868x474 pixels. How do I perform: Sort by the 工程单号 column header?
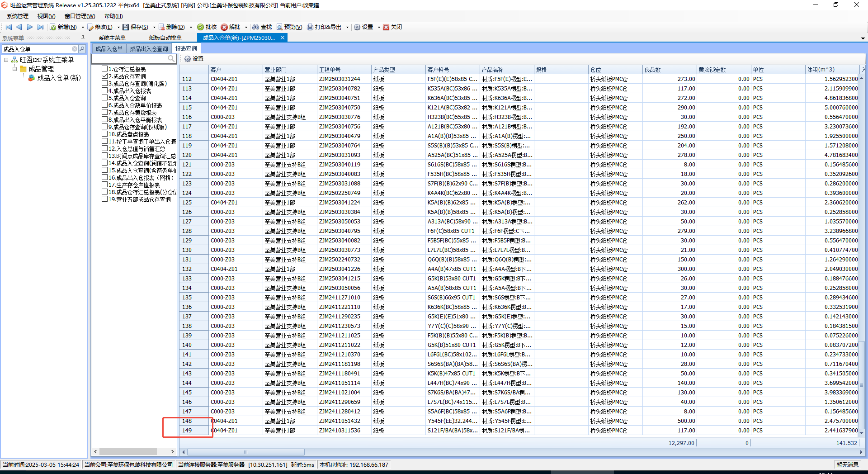point(344,70)
